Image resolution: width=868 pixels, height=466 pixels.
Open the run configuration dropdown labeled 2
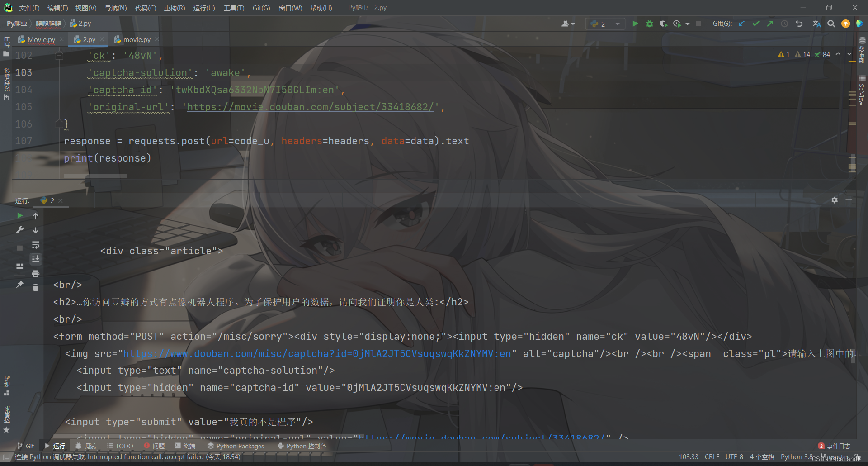(605, 24)
